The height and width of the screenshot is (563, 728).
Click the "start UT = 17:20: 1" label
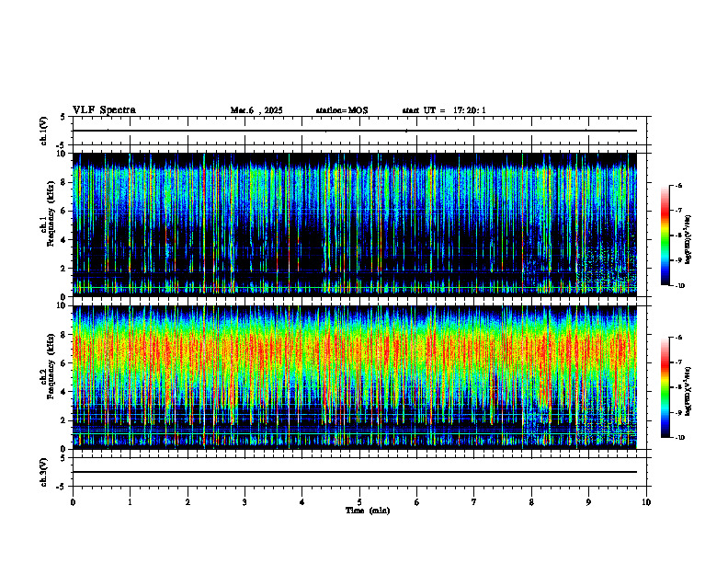[x=444, y=110]
